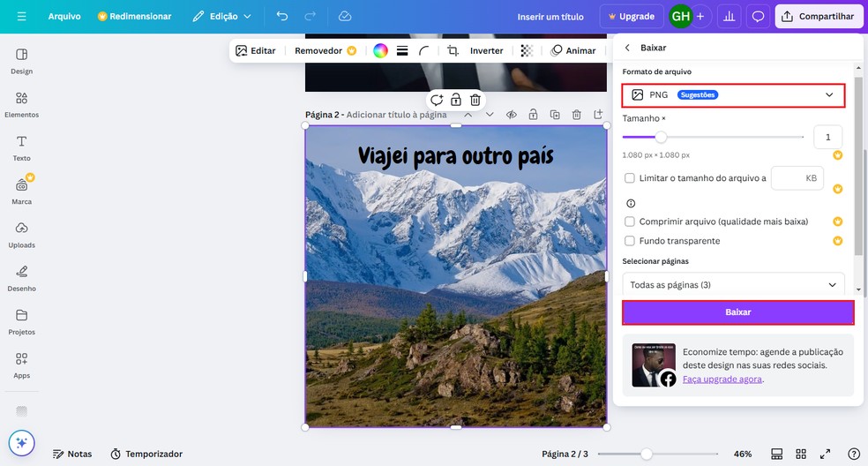868x466 pixels.
Task: Click the purple Baixar button
Action: 738,312
